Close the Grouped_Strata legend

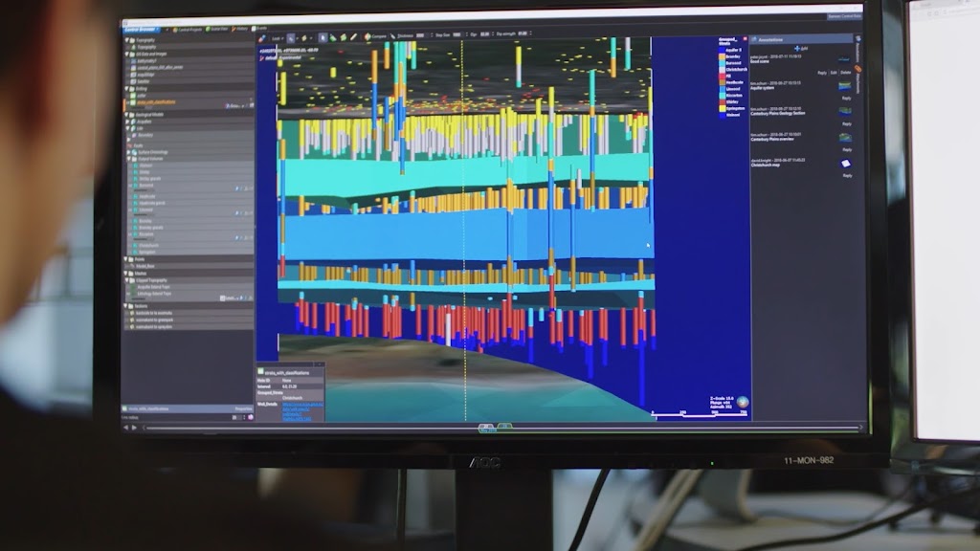tap(745, 38)
